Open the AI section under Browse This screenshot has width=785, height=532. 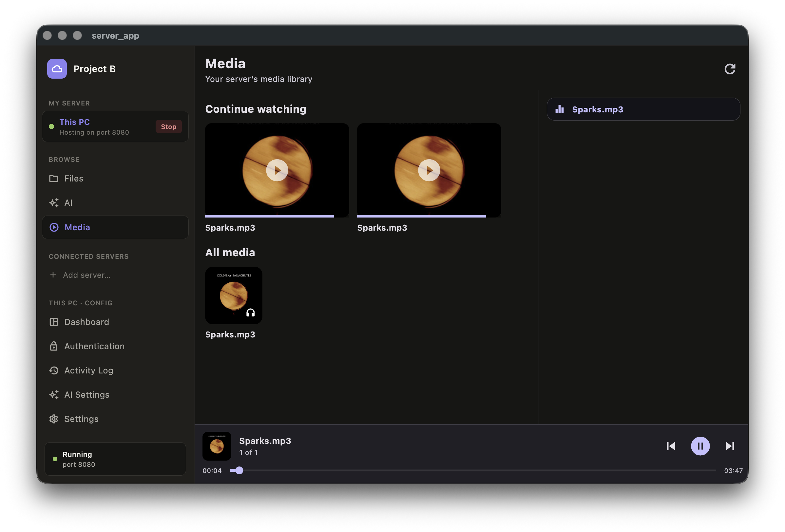(x=115, y=203)
